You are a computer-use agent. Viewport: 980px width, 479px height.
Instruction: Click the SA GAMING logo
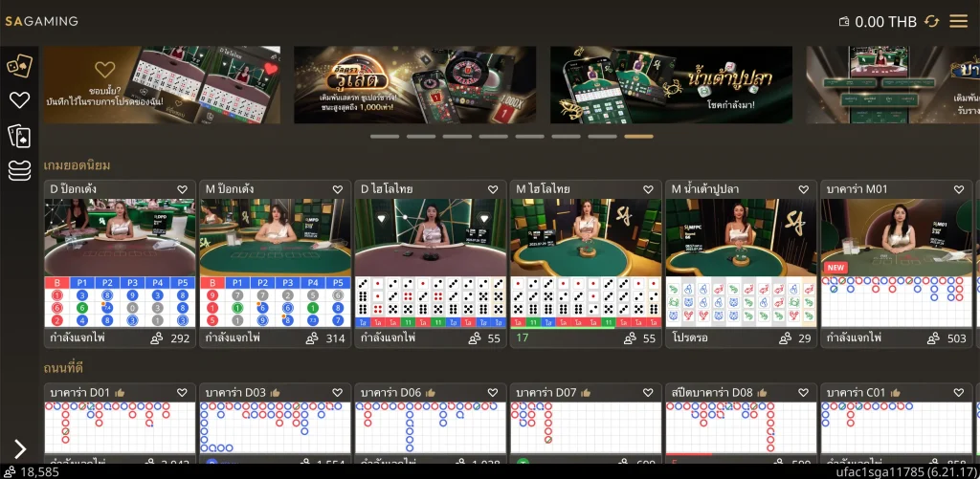click(42, 21)
